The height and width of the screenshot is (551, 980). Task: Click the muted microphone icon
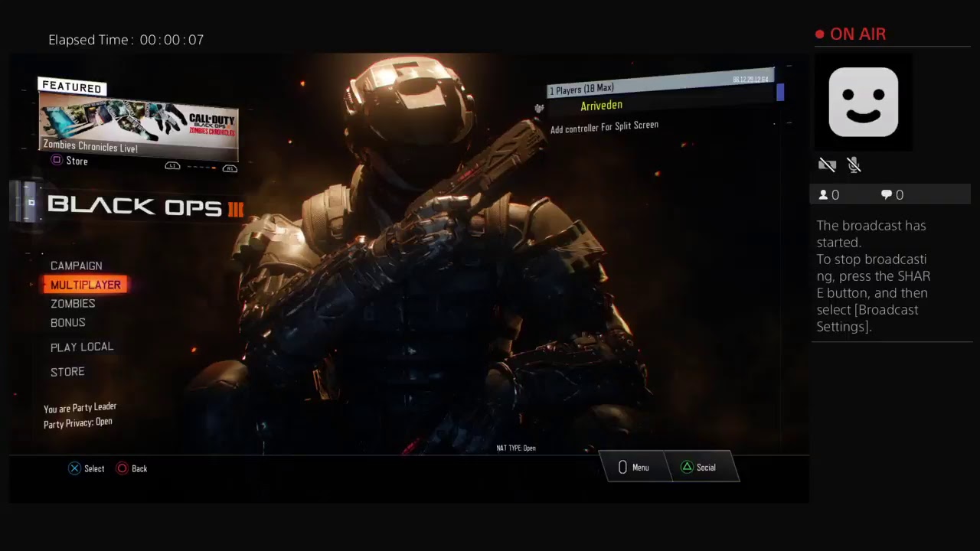(x=854, y=165)
